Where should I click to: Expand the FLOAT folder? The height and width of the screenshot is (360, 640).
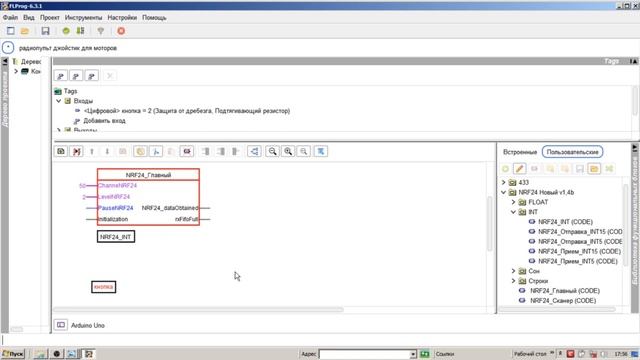513,202
